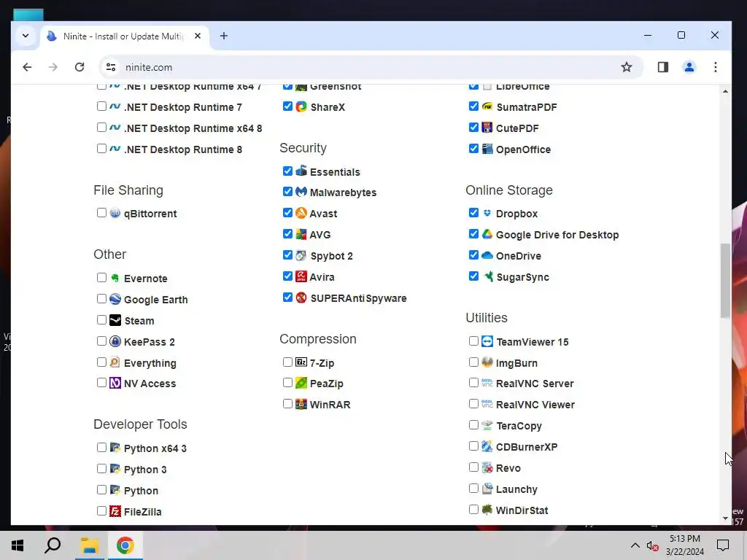
Task: Click the Google Earth globe icon
Action: [x=115, y=299]
